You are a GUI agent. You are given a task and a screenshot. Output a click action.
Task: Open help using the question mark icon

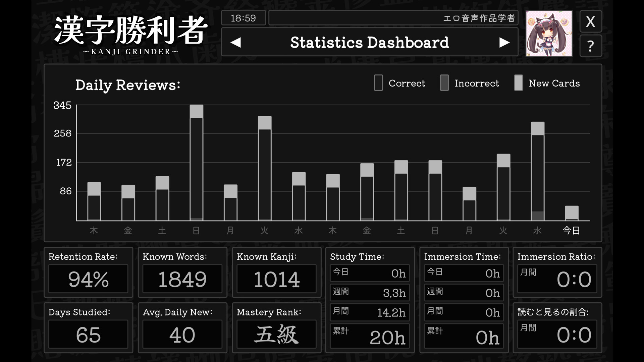pyautogui.click(x=590, y=46)
